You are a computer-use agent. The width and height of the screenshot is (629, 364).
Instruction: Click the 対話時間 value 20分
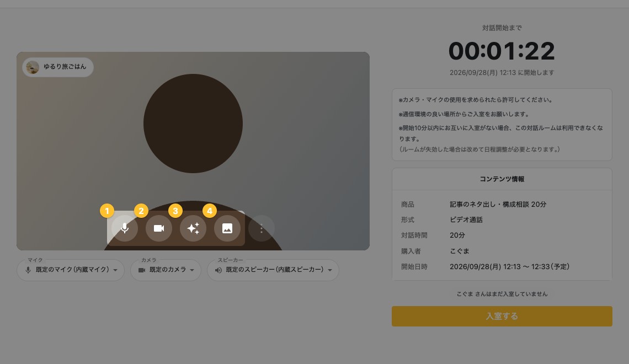click(x=457, y=235)
